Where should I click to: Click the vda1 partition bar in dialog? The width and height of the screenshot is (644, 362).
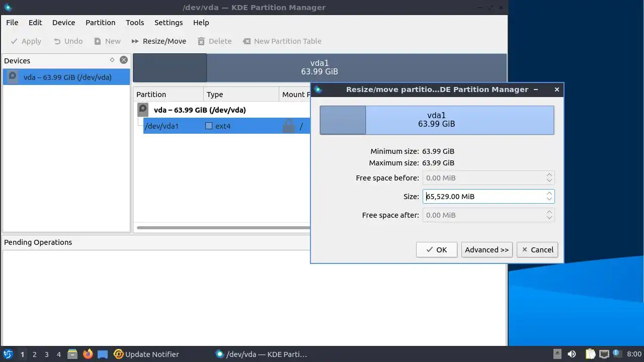437,120
